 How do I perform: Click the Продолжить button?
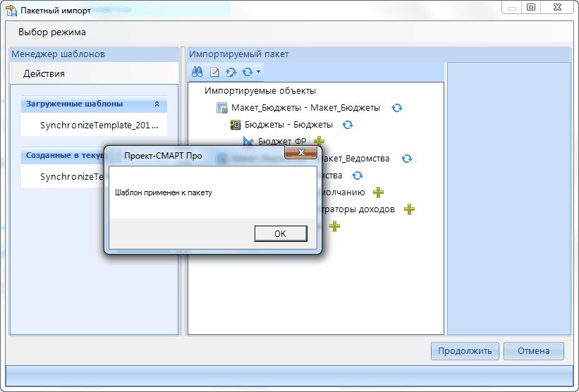click(465, 351)
